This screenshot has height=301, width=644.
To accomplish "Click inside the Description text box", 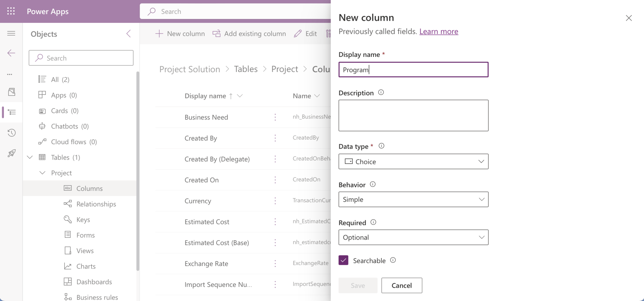I will tap(413, 115).
